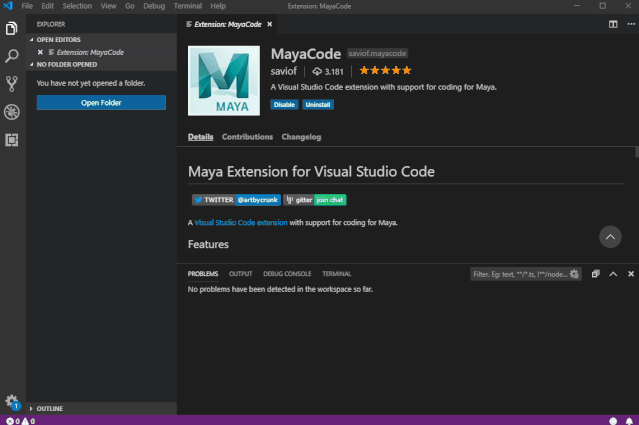
Task: Close the Extension: MayaCode tab
Action: [269, 24]
